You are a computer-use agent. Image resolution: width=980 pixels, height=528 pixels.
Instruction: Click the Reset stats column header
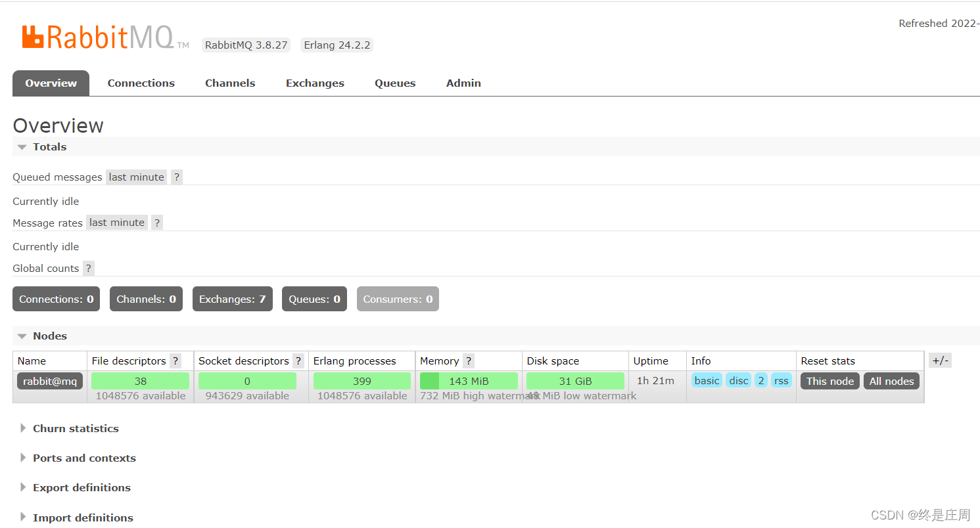828,361
